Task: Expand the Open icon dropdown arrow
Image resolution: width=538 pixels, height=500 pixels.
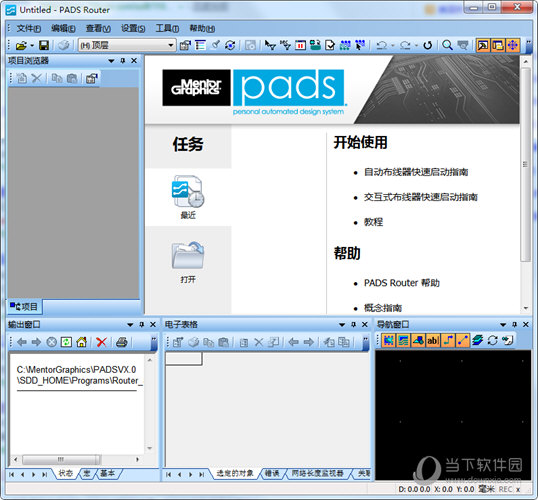Action: 32,45
